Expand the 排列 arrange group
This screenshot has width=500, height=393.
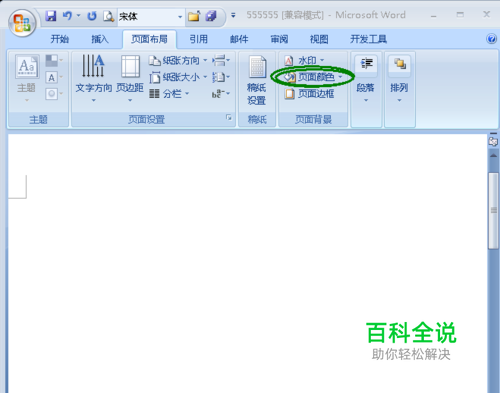coord(399,79)
